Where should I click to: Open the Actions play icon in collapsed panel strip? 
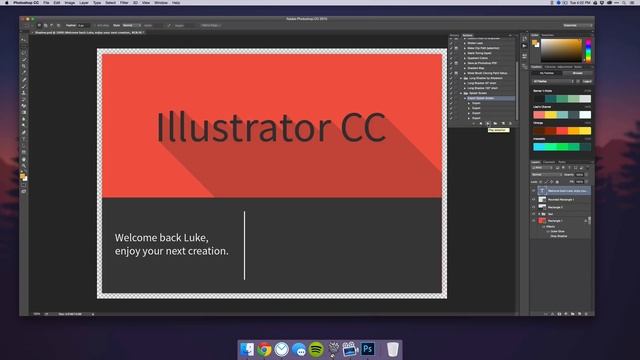coord(524,46)
